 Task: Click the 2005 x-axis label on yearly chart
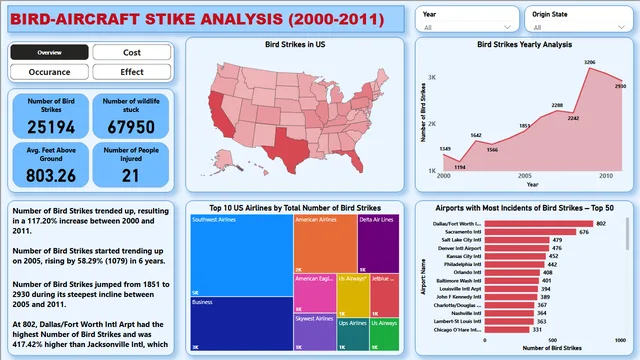pos(524,176)
